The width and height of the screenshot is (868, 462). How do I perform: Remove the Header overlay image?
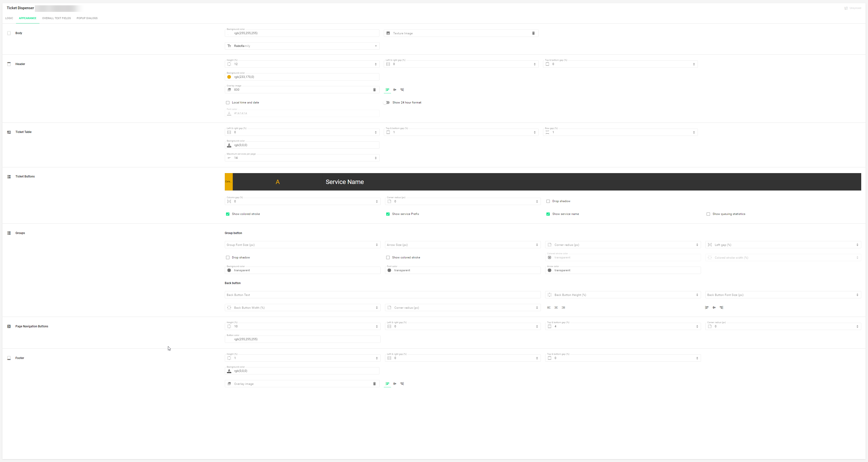point(374,90)
